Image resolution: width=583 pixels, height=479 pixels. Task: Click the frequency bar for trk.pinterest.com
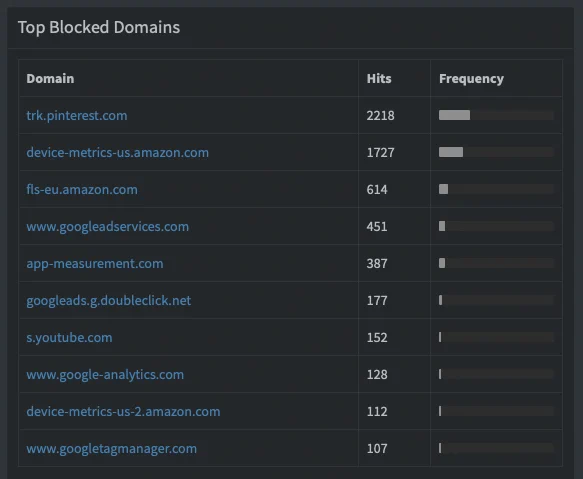point(496,115)
